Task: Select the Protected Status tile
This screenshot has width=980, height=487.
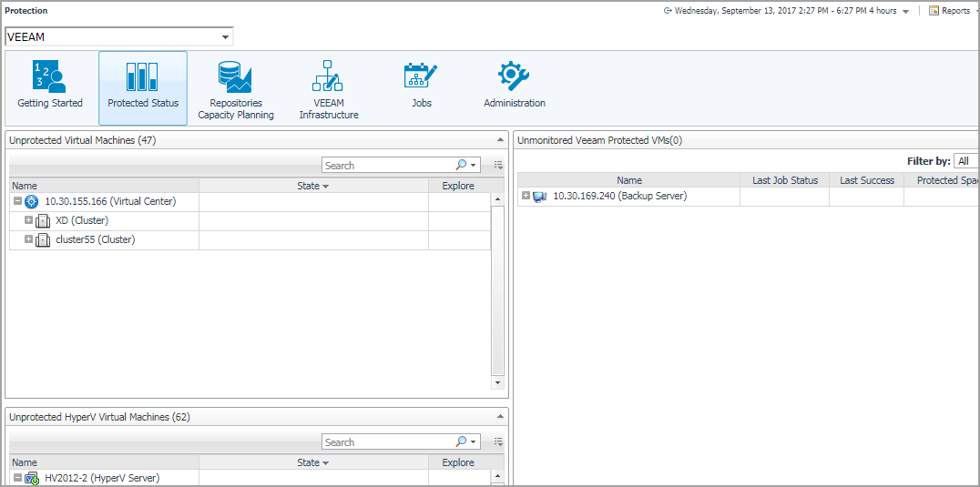Action: click(143, 88)
